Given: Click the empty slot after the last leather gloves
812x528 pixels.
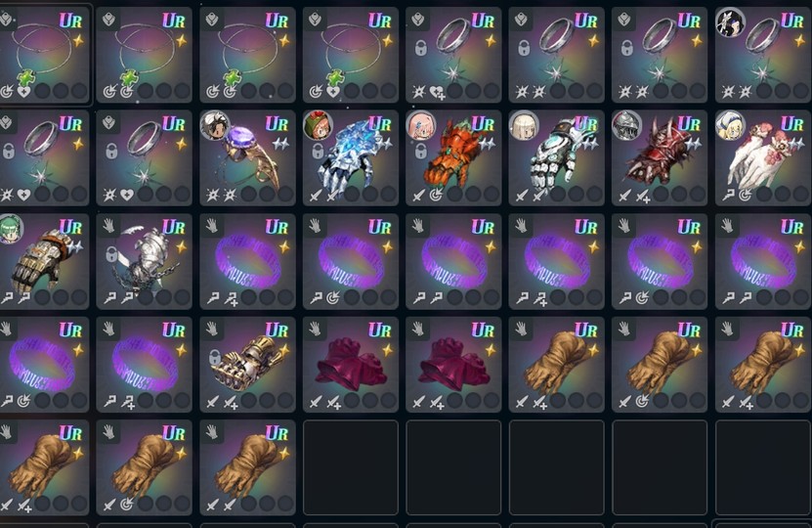Looking at the screenshot, I should click(351, 467).
